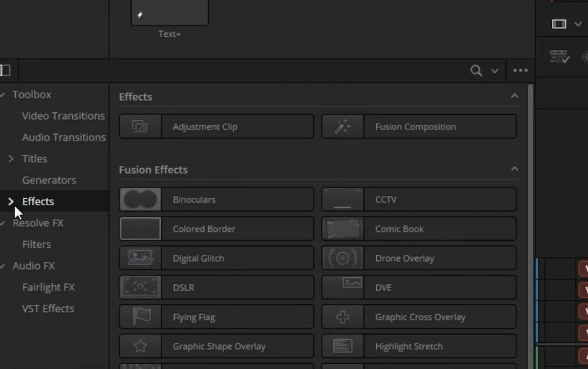588x369 pixels.
Task: Choose the Binoculars effect label
Action: click(194, 200)
